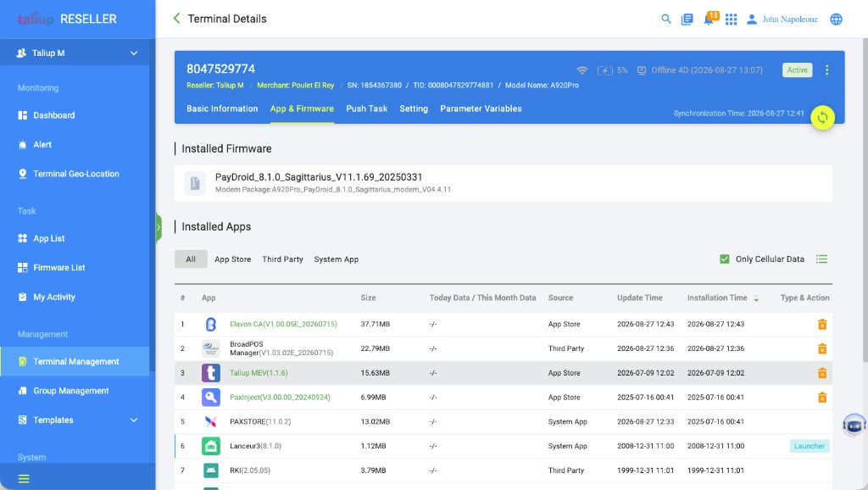Go back using the Terminal Details arrow
868x490 pixels.
click(176, 19)
